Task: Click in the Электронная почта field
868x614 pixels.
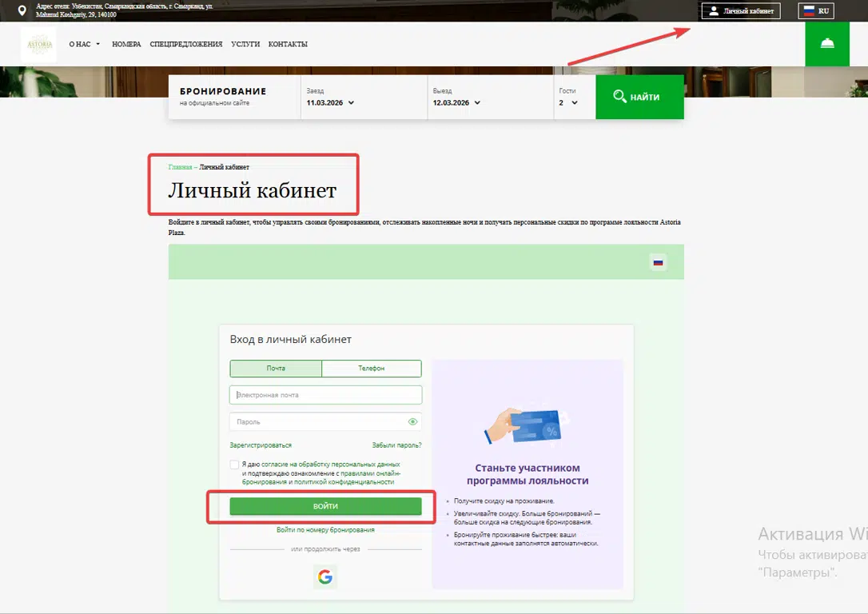Action: point(325,395)
